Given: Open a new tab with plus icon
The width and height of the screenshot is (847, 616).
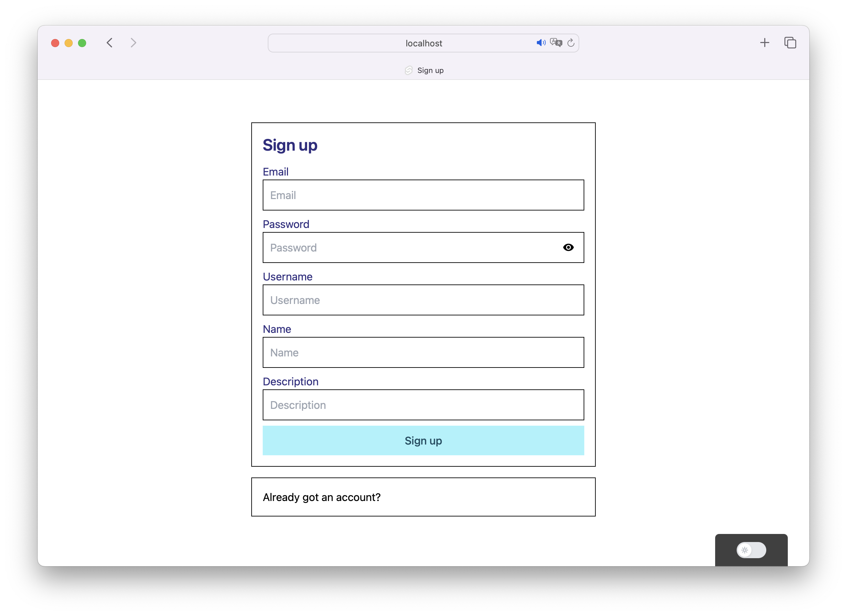Looking at the screenshot, I should coord(765,43).
